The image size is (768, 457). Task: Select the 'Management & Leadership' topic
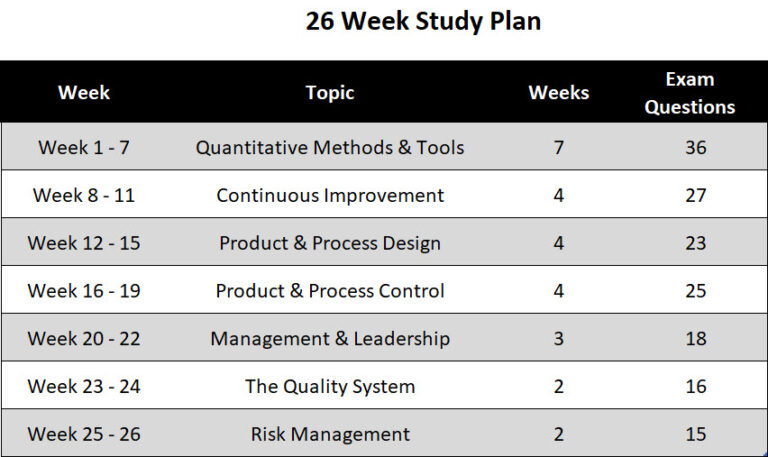[330, 339]
